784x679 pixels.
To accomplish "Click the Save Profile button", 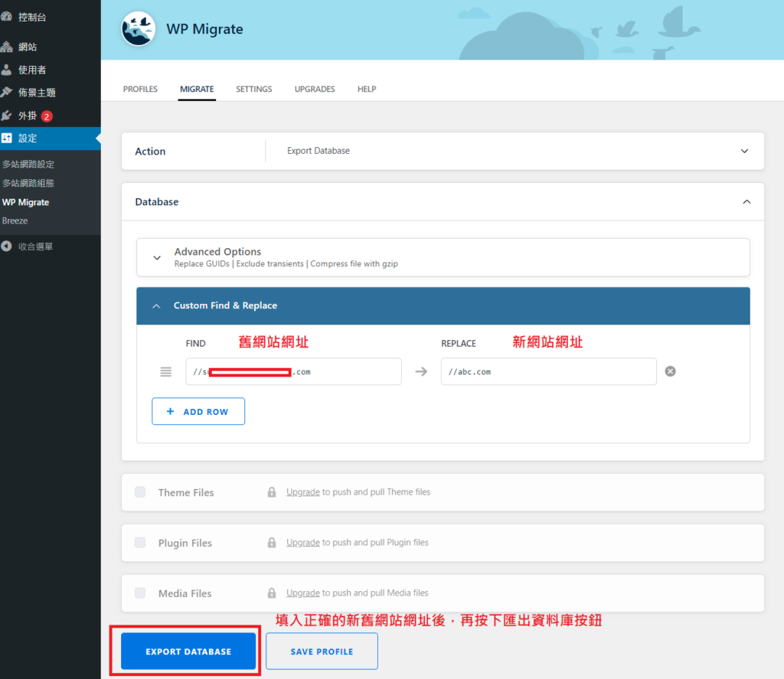I will click(322, 651).
